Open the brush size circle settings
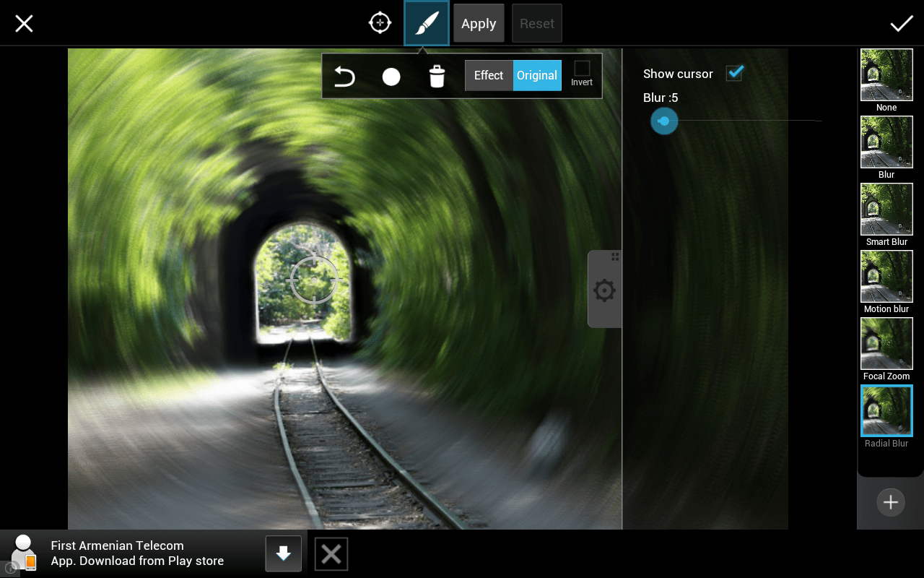Image resolution: width=924 pixels, height=578 pixels. 391,75
